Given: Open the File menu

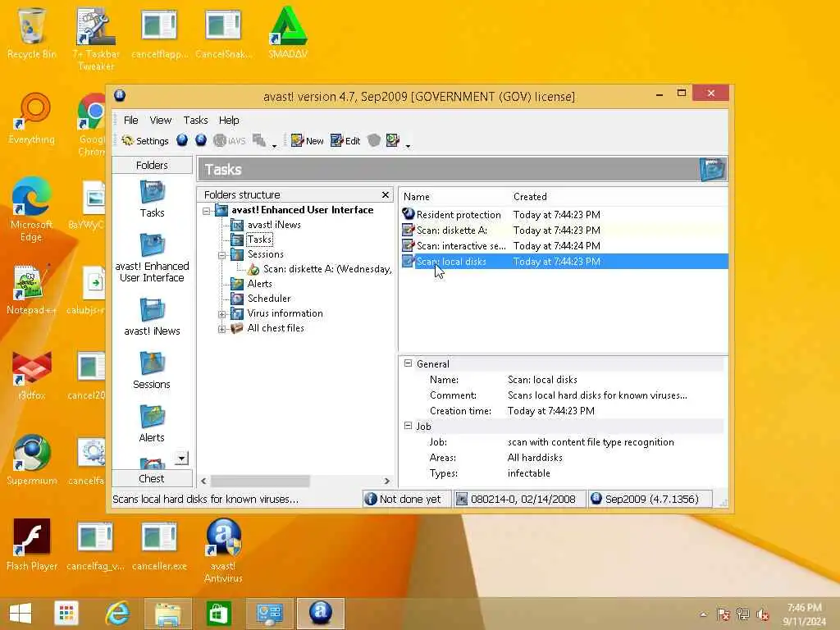Looking at the screenshot, I should point(130,120).
